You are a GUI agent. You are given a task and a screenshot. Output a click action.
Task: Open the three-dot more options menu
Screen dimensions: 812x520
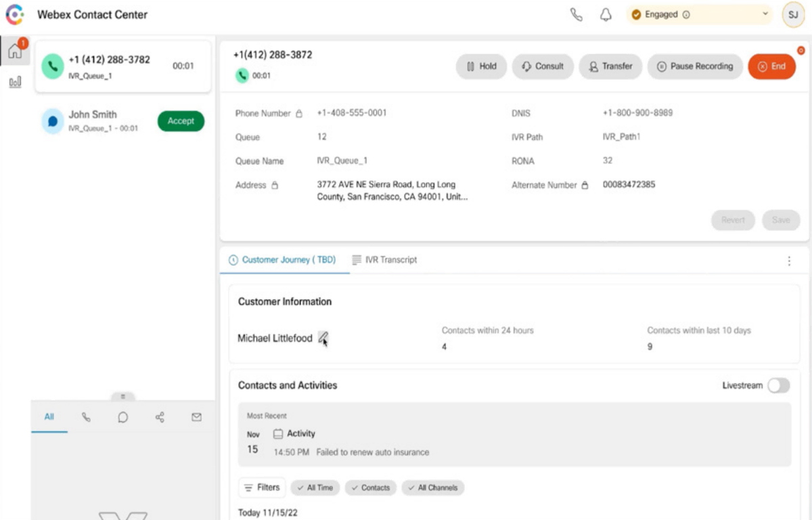click(789, 261)
